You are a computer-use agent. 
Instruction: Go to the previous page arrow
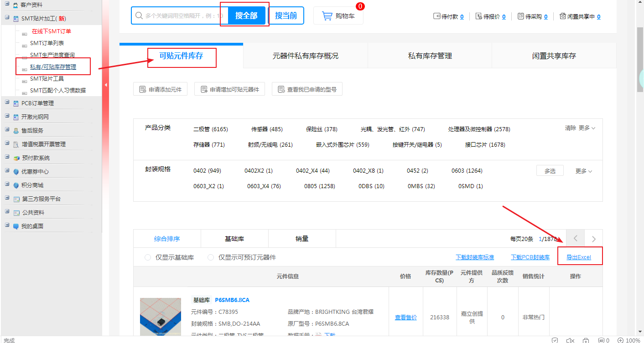pos(576,239)
